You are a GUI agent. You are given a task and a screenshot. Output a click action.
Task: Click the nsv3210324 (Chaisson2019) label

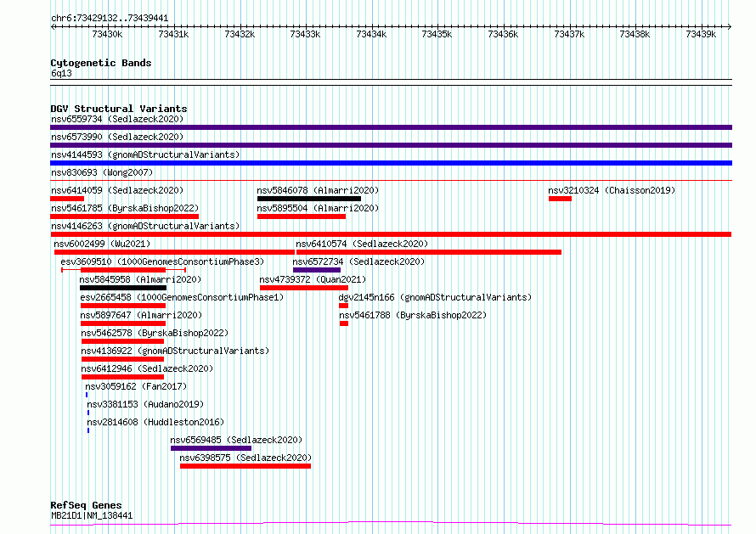click(x=612, y=190)
